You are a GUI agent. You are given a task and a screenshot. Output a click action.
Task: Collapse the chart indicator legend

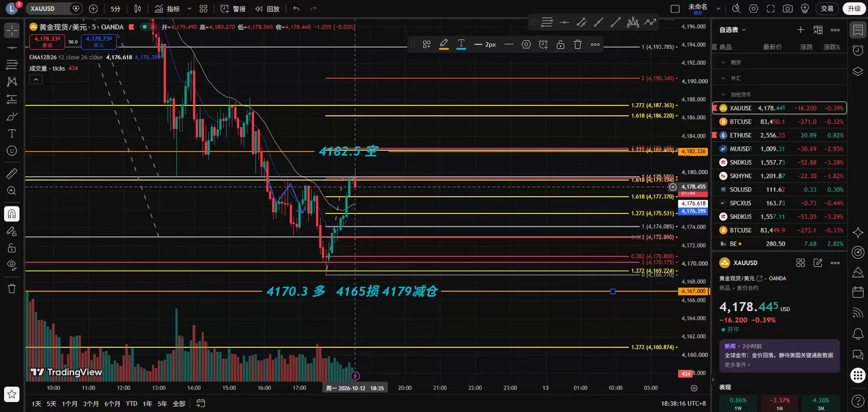(x=36, y=80)
